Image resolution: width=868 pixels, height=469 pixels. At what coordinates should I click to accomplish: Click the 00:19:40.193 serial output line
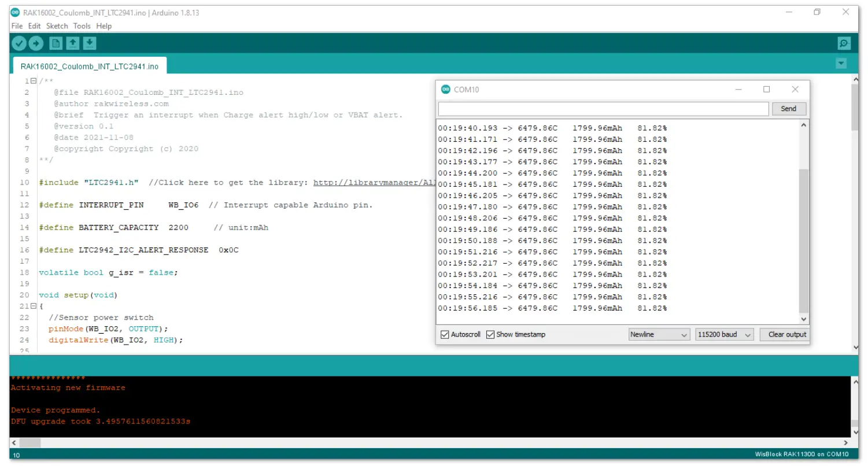[x=552, y=128]
